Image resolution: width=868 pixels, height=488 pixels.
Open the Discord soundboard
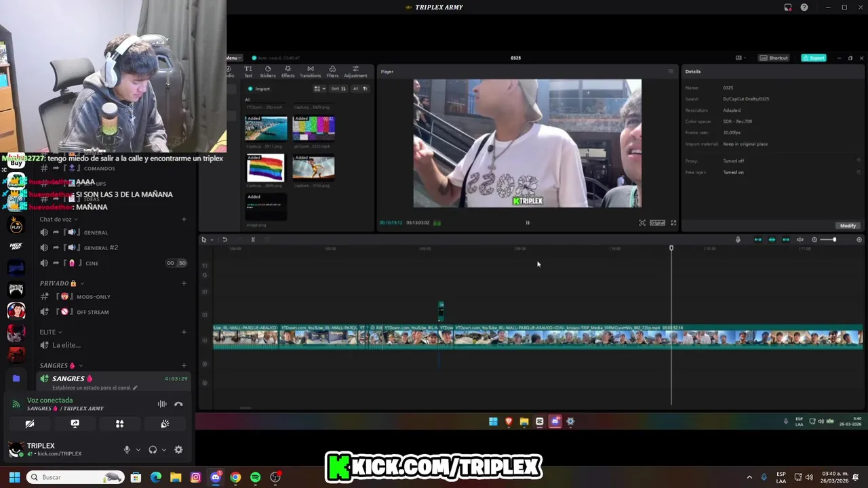165,424
